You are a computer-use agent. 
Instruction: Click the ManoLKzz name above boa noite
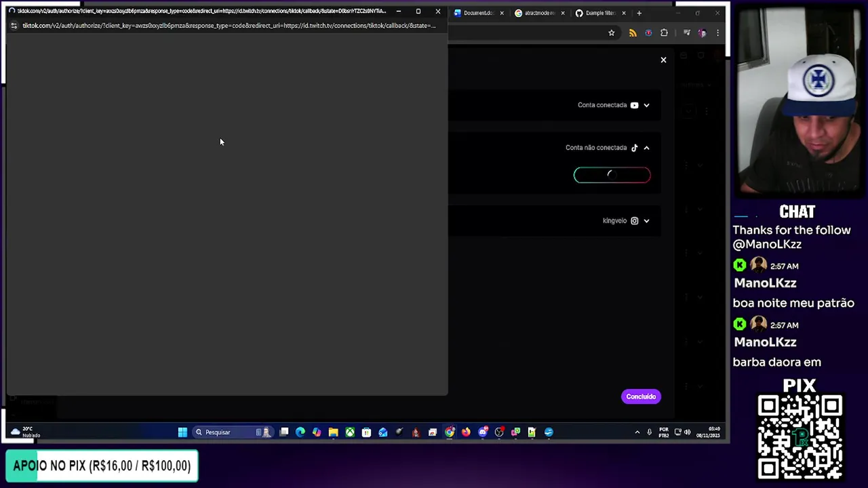(x=765, y=283)
